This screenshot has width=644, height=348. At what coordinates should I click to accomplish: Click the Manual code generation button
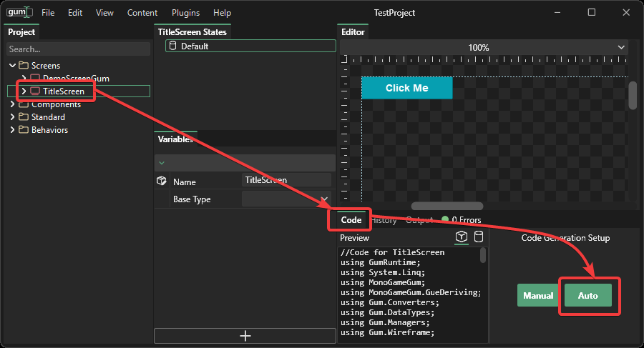pyautogui.click(x=537, y=296)
